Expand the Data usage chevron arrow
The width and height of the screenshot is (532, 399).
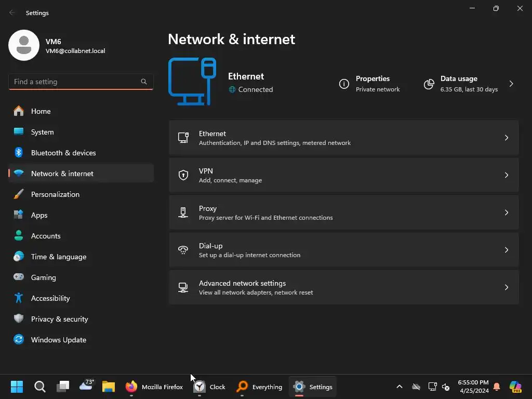point(511,84)
